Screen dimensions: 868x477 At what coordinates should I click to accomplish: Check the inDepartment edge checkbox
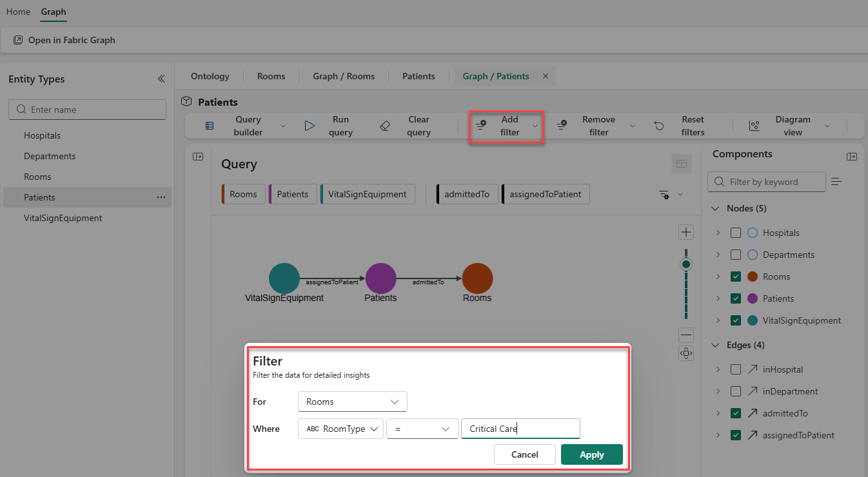(735, 391)
